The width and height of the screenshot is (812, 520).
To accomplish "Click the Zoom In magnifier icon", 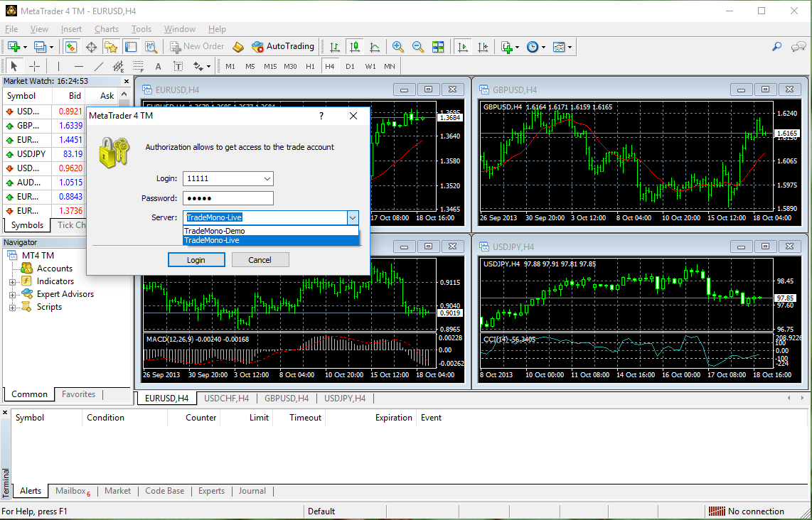I will [x=397, y=47].
